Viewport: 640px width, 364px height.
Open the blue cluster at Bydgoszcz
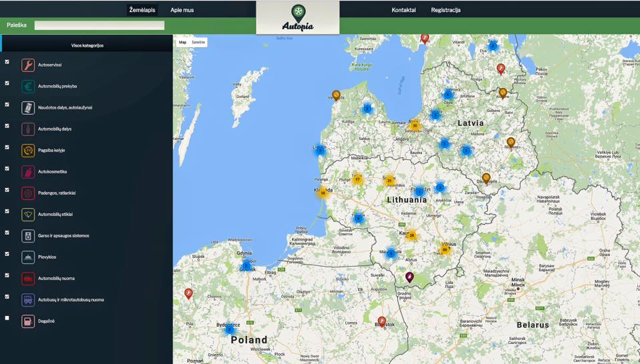[x=230, y=329]
